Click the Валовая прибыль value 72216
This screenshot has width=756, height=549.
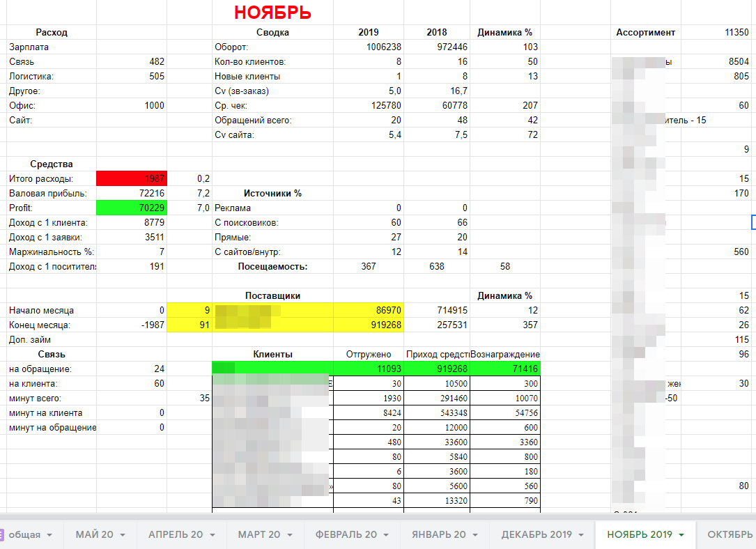click(131, 194)
